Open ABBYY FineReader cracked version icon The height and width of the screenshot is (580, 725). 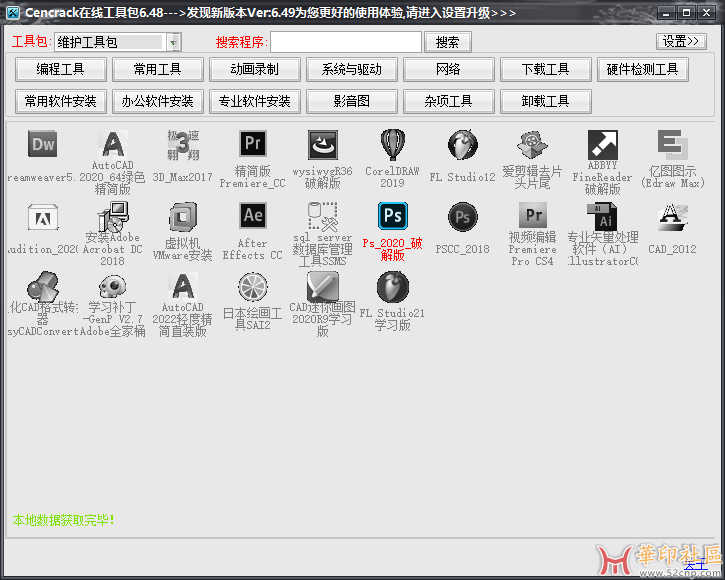click(602, 144)
